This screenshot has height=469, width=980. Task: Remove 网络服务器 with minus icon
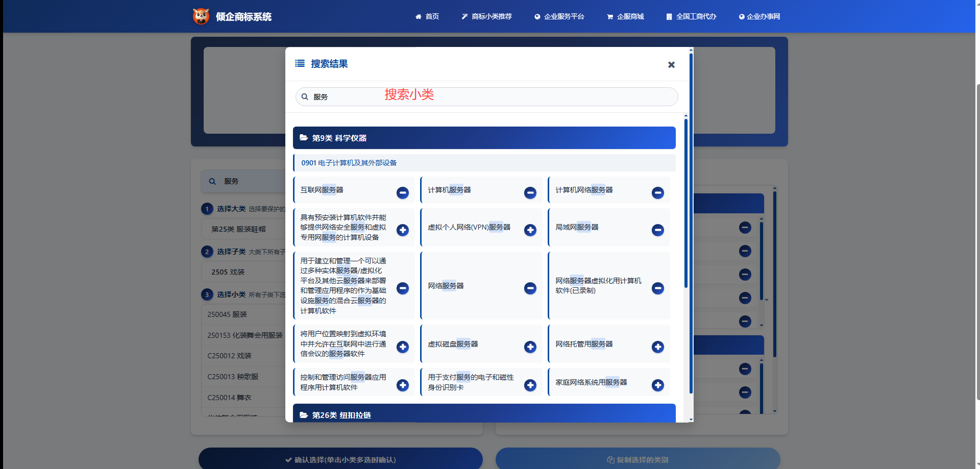tap(530, 288)
